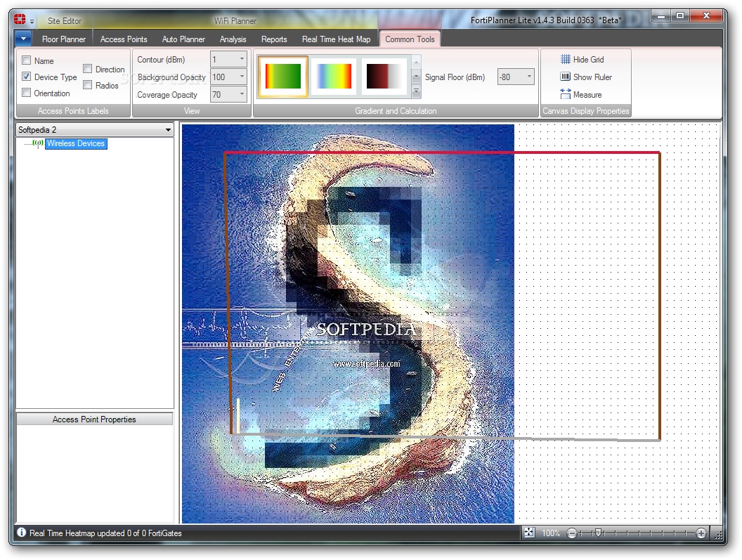Select the Common Tools tab
The image size is (742, 560).
[410, 39]
